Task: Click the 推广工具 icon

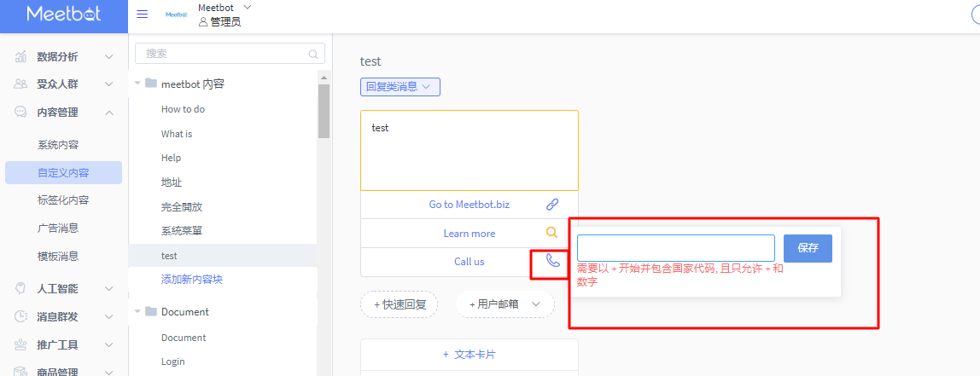Action: coord(20,344)
